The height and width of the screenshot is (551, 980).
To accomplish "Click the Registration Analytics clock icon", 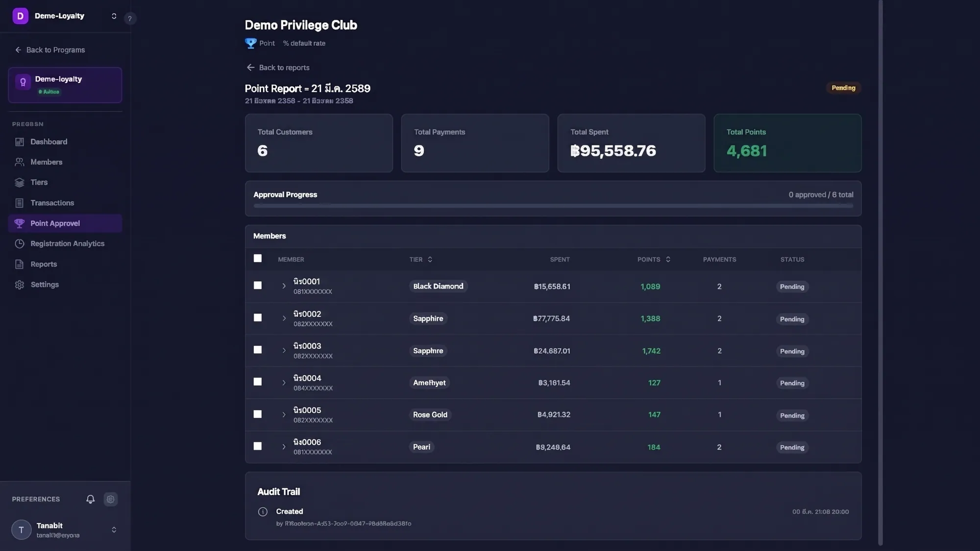I will click(x=20, y=244).
